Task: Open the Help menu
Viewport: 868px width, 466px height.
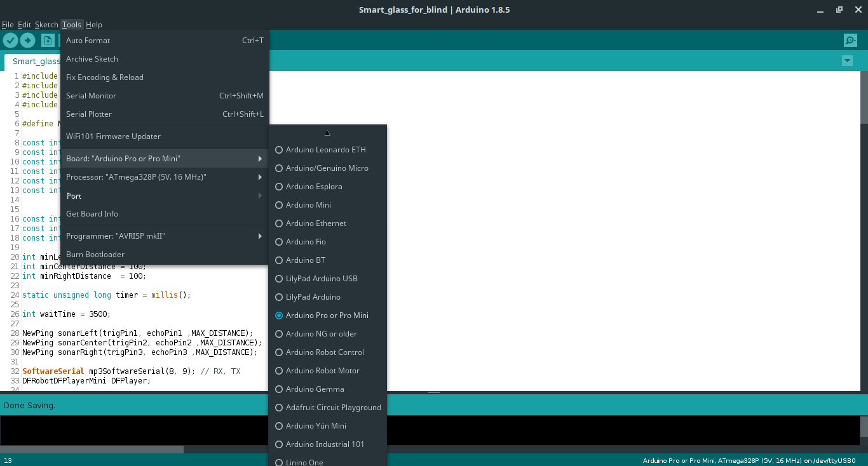Action: tap(93, 24)
